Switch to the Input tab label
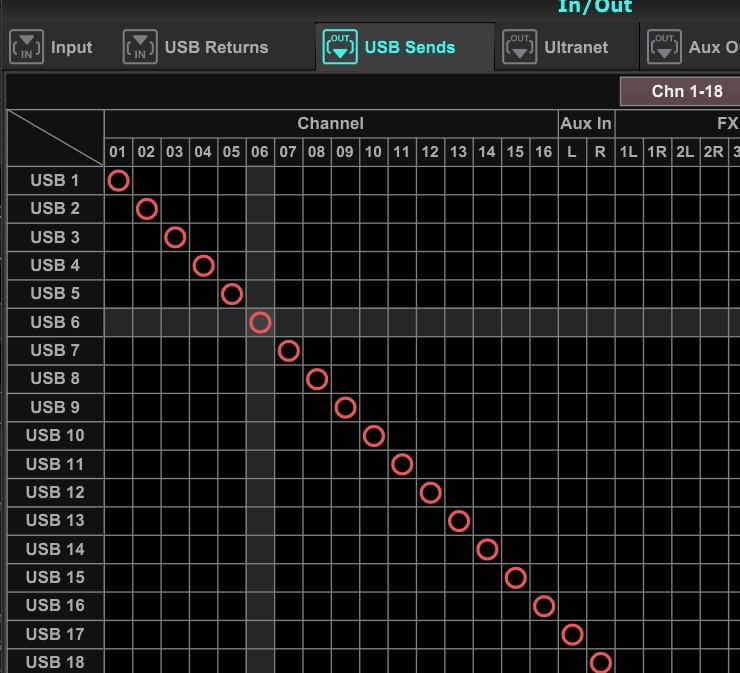This screenshot has height=673, width=740. 71,47
